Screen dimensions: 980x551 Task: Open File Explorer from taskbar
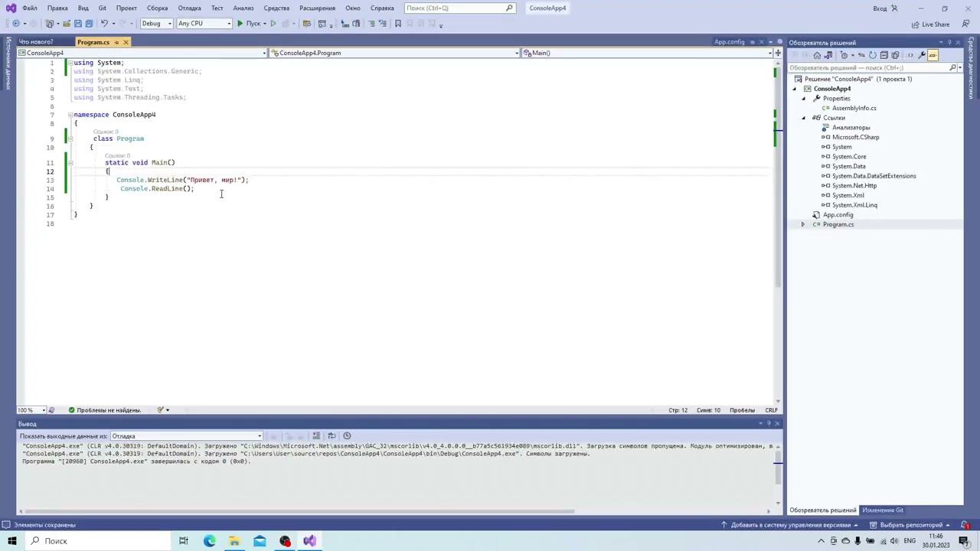coord(234,541)
